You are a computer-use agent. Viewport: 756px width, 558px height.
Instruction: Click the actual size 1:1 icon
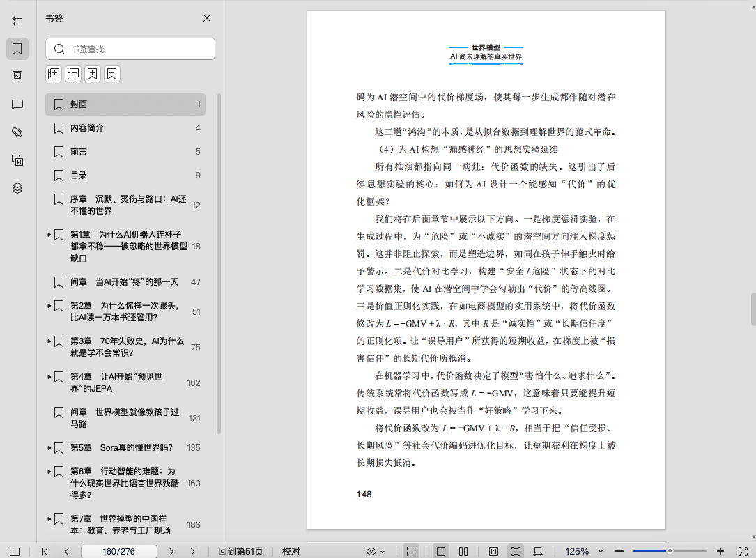point(493,551)
